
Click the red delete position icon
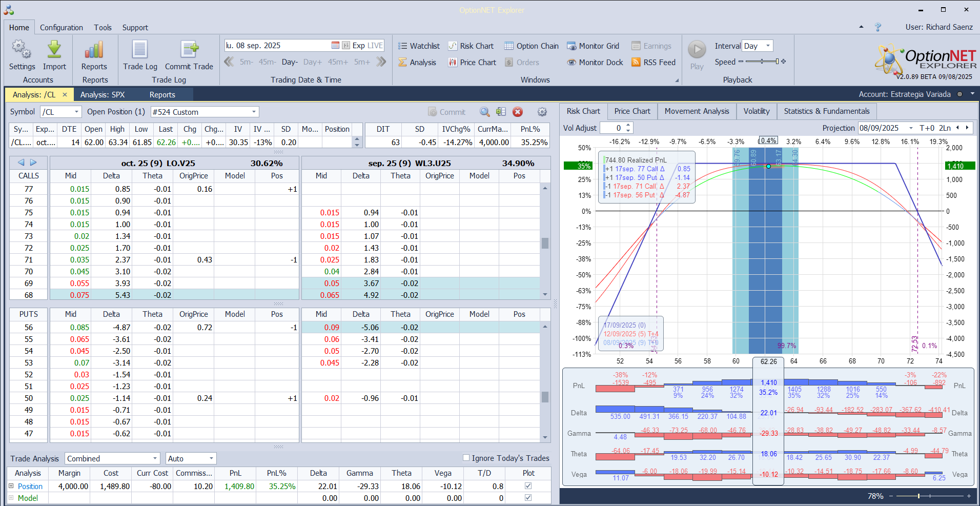pyautogui.click(x=518, y=112)
